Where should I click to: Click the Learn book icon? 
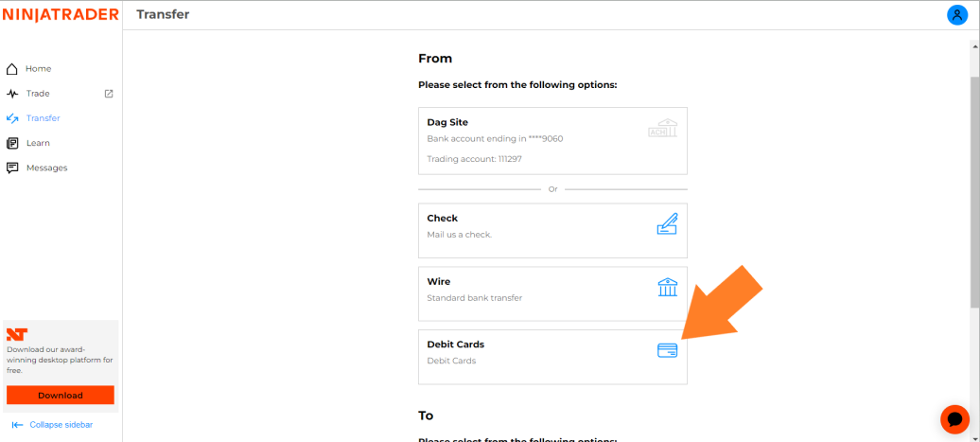[x=12, y=143]
